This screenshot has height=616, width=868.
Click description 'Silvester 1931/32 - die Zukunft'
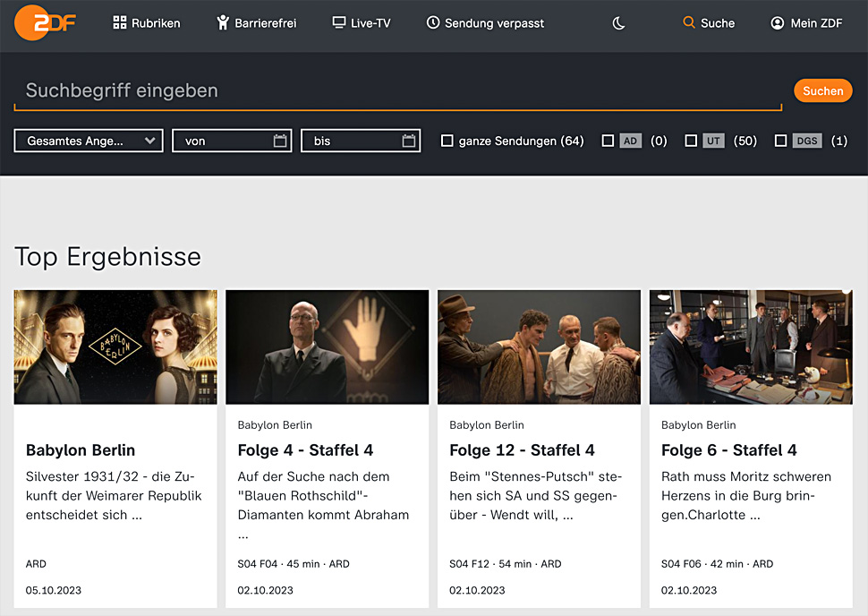[114, 496]
